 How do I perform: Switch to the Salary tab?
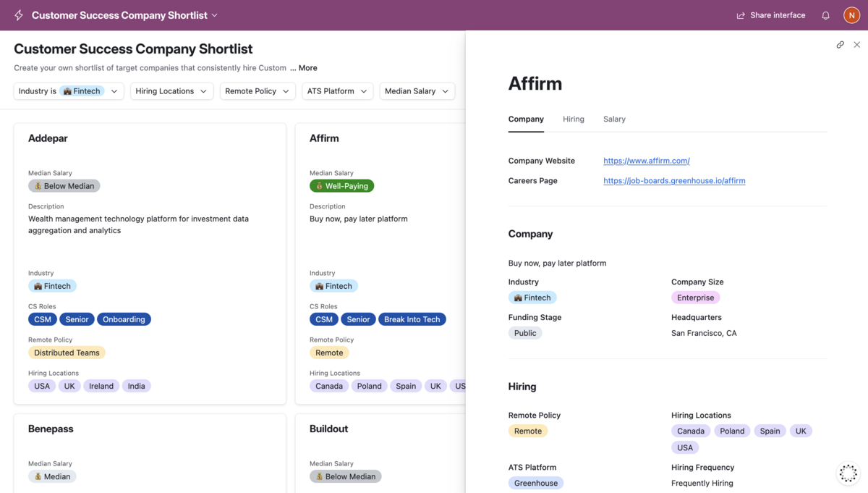[x=613, y=119]
